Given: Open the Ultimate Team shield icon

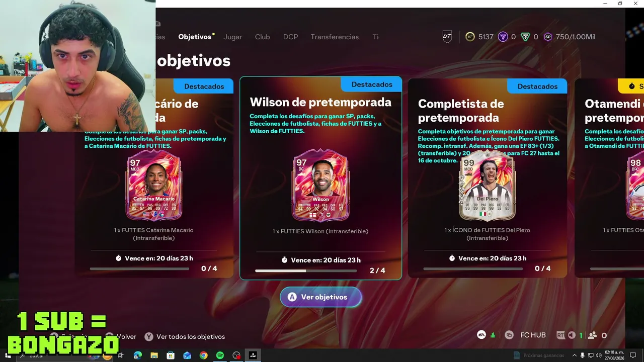Looking at the screenshot, I should point(447,37).
